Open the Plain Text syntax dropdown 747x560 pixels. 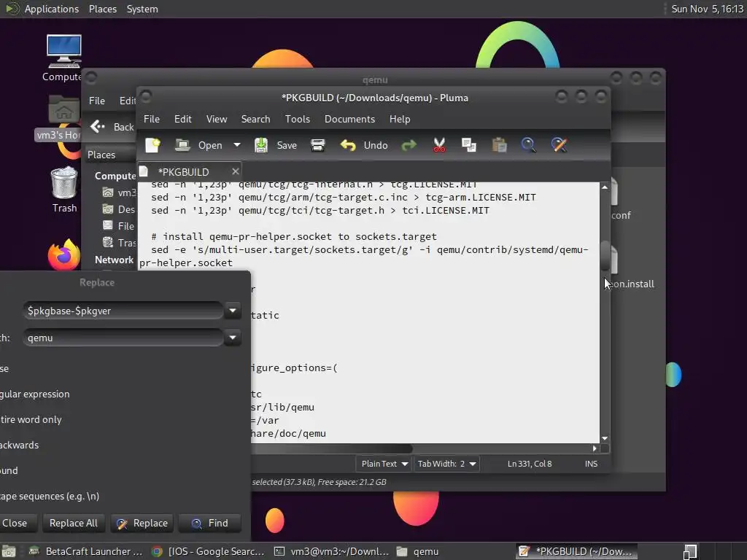pyautogui.click(x=384, y=464)
